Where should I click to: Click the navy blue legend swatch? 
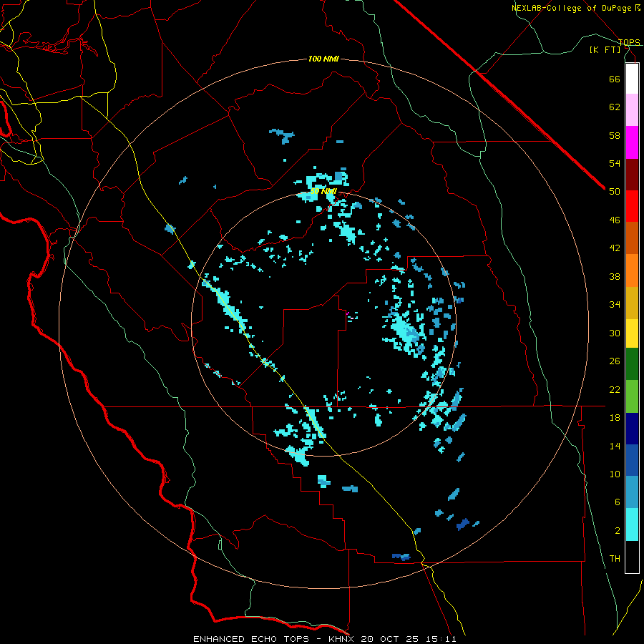pos(632,429)
